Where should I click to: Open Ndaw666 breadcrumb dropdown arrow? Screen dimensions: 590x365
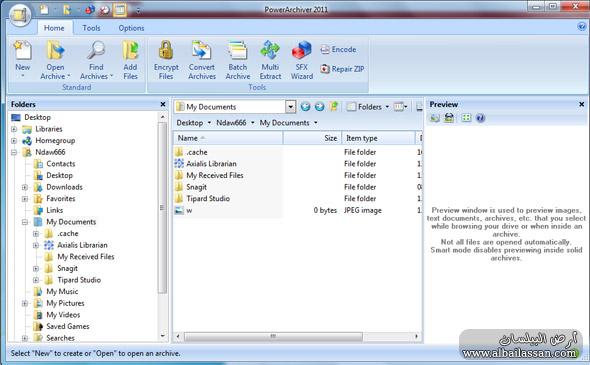coord(252,123)
